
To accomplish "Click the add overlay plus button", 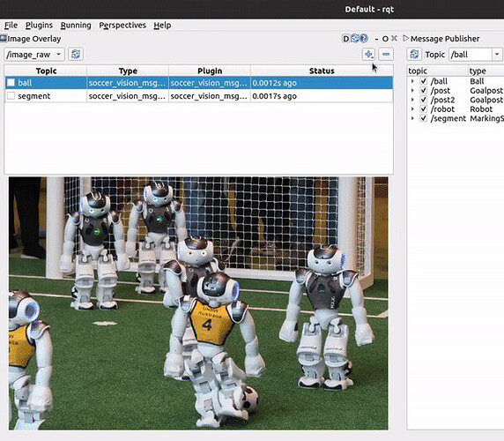I will tap(368, 55).
